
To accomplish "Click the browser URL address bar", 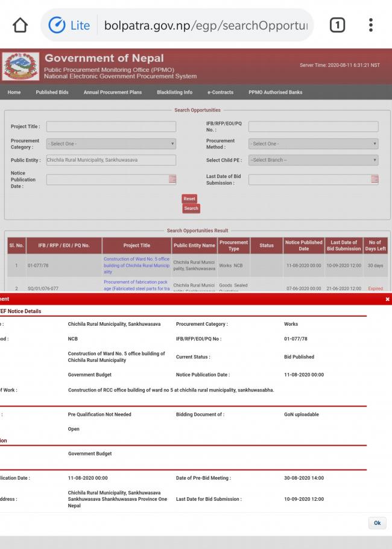I will [x=206, y=25].
